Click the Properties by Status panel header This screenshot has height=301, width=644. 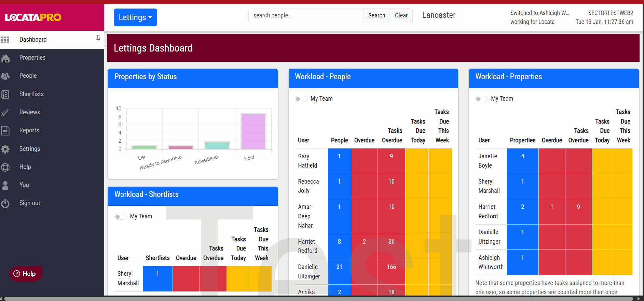pos(193,78)
